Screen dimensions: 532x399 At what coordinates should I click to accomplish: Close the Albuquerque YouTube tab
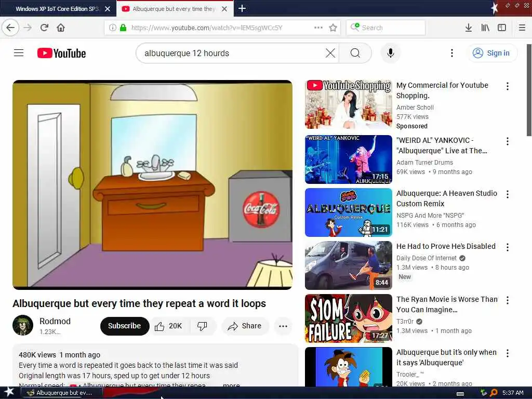224,9
